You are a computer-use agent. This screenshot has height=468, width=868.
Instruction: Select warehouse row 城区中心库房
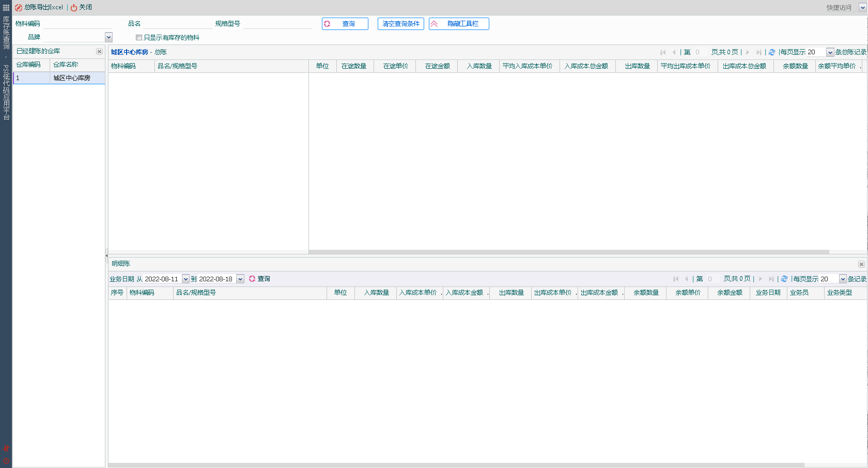point(71,78)
